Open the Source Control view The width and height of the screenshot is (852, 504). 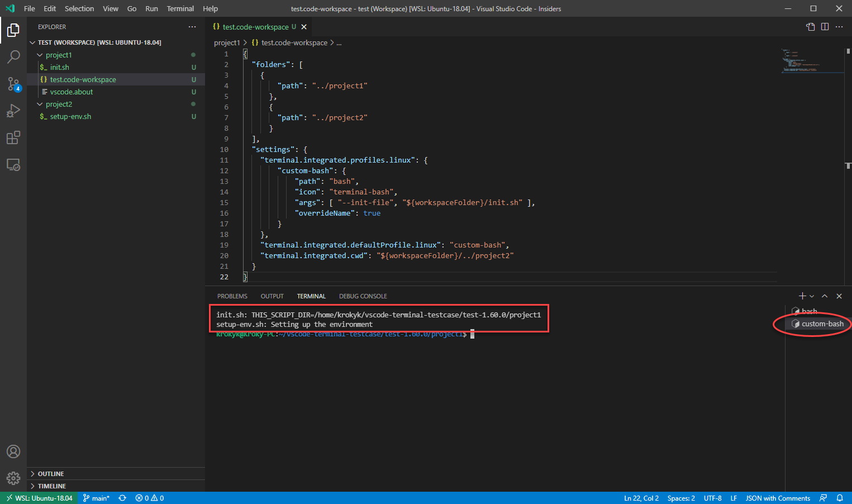(13, 84)
